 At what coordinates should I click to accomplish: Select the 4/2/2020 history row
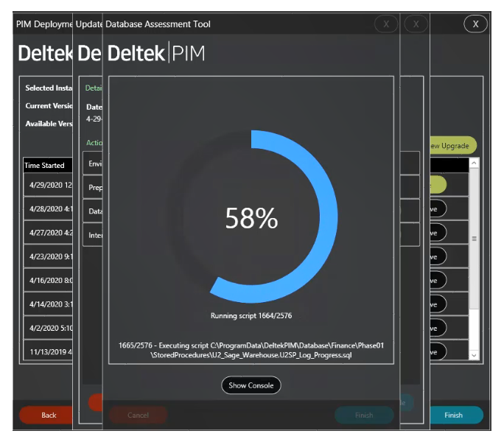click(x=48, y=328)
